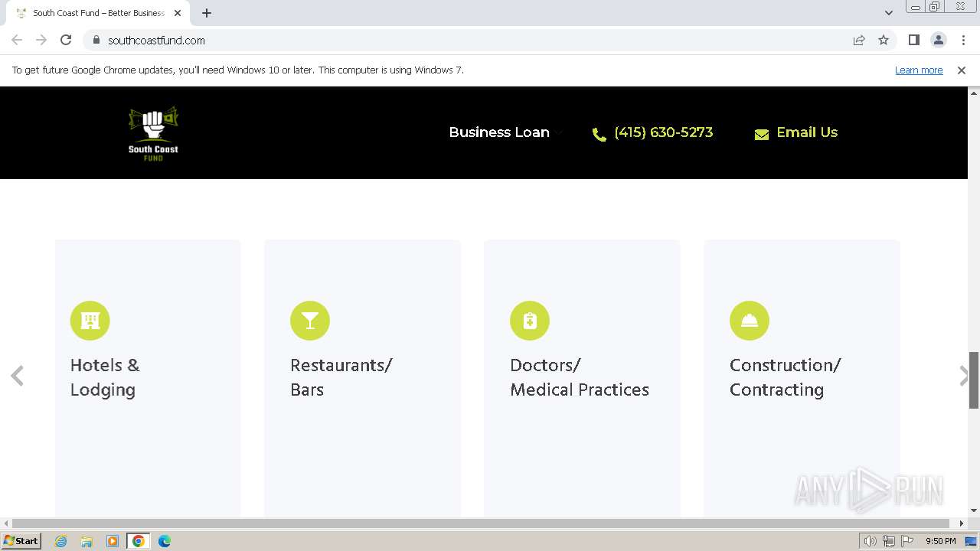The image size is (980, 551).
Task: Expand the Business Loan dropdown menu
Action: [506, 132]
